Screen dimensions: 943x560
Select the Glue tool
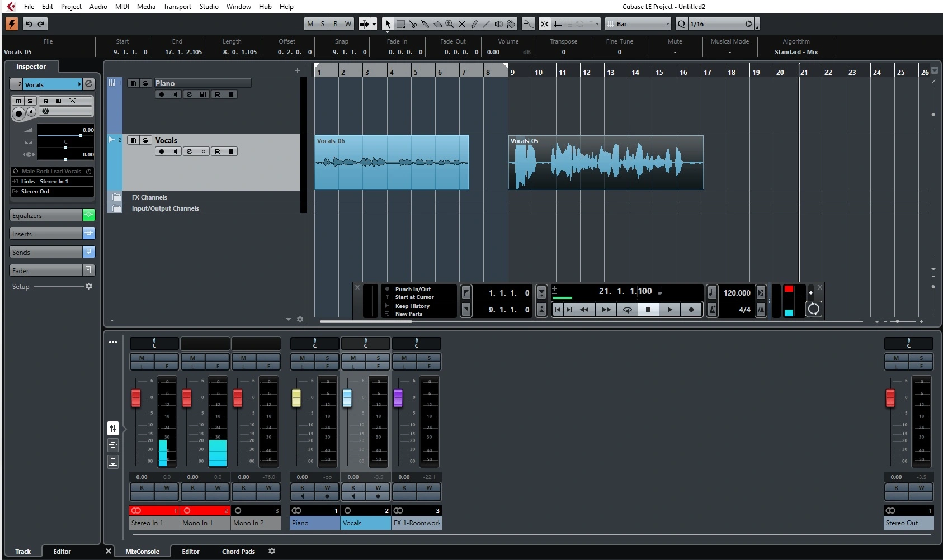tap(425, 24)
